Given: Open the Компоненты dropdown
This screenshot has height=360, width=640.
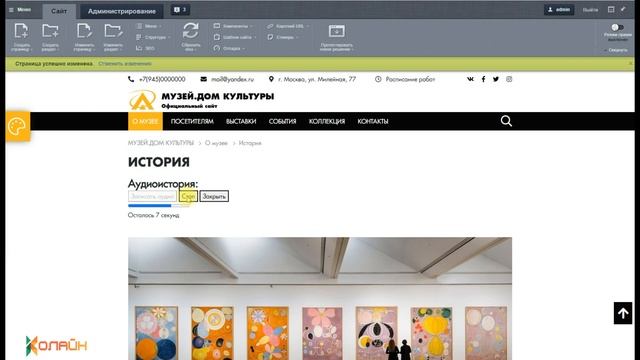Looking at the screenshot, I should tap(233, 26).
